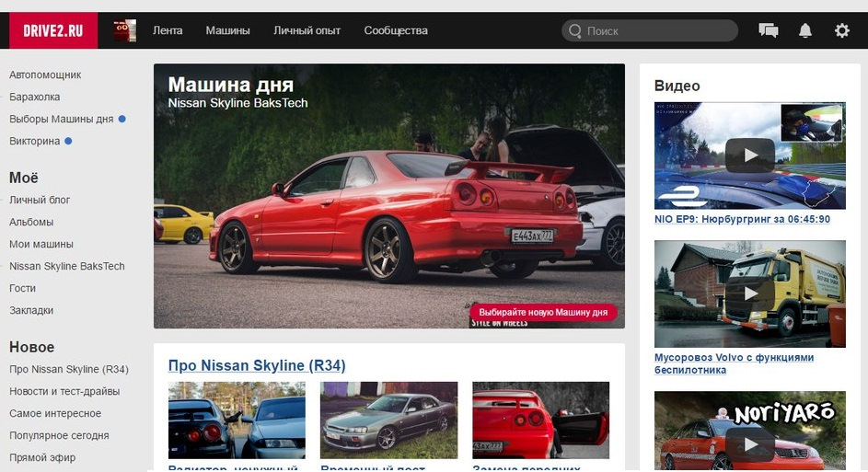The height and width of the screenshot is (472, 868).
Task: Open Альбомы in sidebar
Action: [x=31, y=222]
